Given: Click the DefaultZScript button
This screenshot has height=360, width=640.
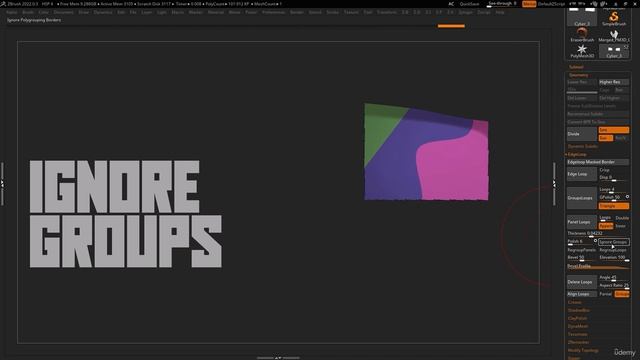Looking at the screenshot, I should point(551,4).
